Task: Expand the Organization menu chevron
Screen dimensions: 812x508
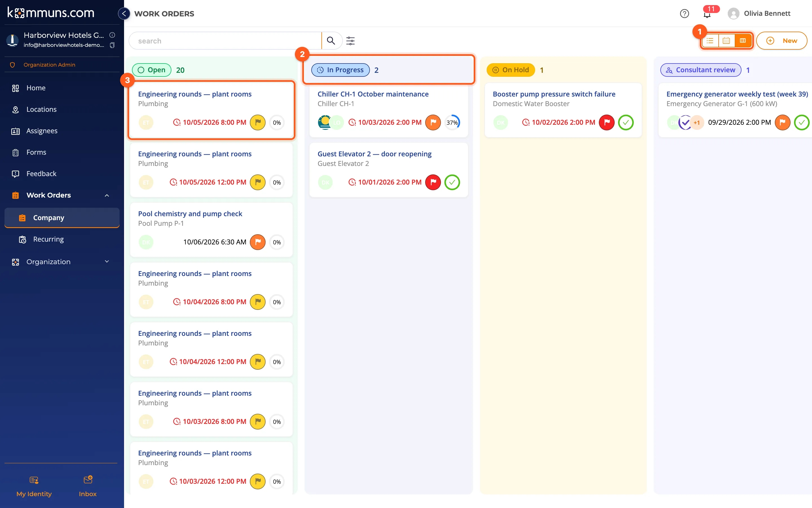Action: tap(107, 261)
